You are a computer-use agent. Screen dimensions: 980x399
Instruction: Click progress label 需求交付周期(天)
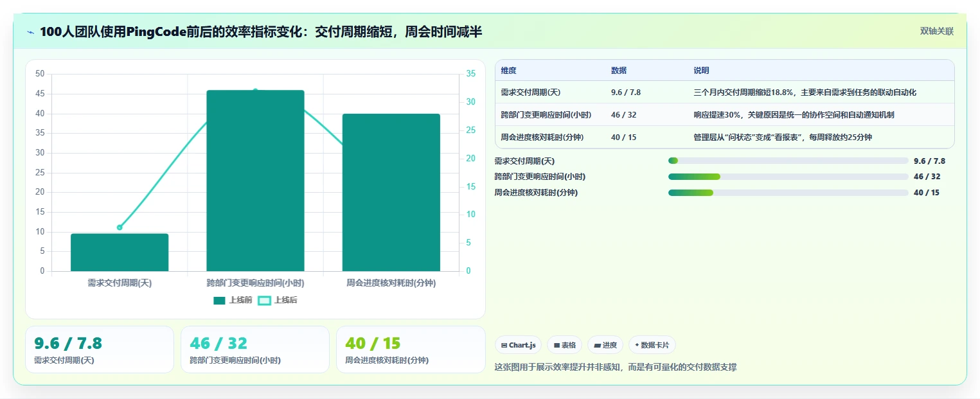tap(524, 161)
